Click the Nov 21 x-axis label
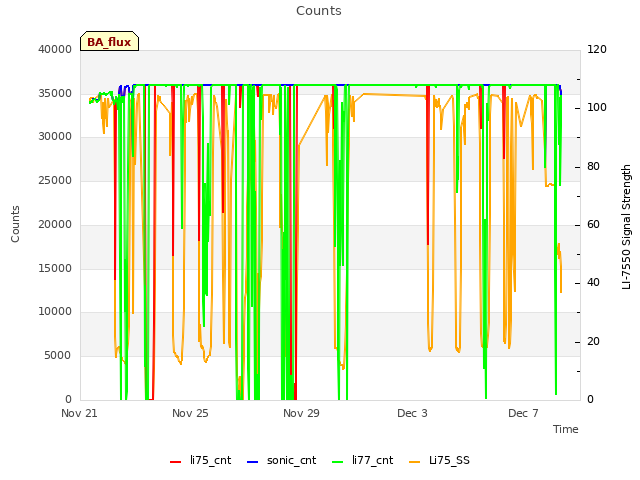 point(79,413)
